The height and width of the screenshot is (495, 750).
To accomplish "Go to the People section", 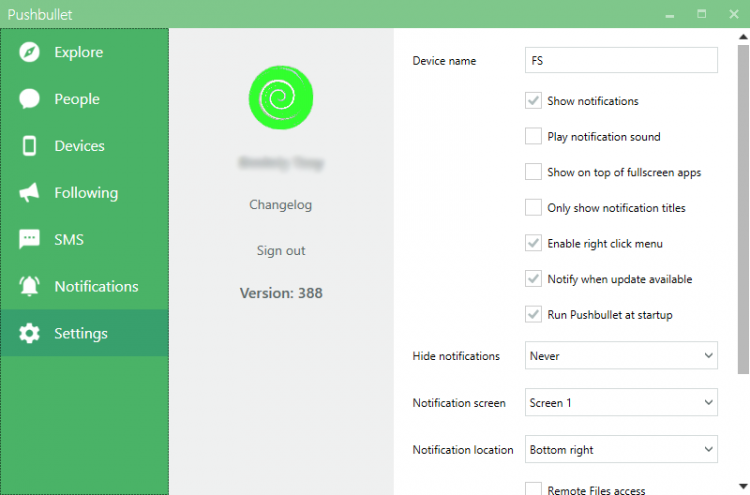I will 85,99.
